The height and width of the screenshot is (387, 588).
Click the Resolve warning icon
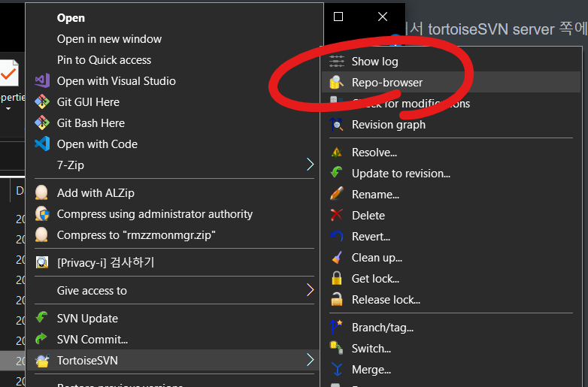click(x=336, y=152)
